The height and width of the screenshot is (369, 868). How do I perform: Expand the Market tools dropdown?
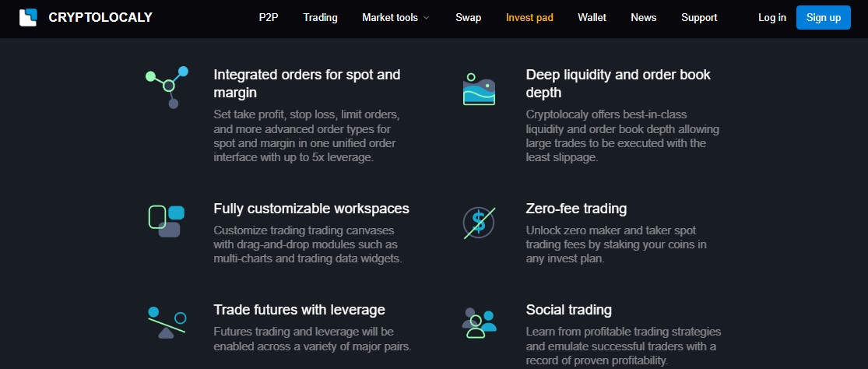[390, 17]
